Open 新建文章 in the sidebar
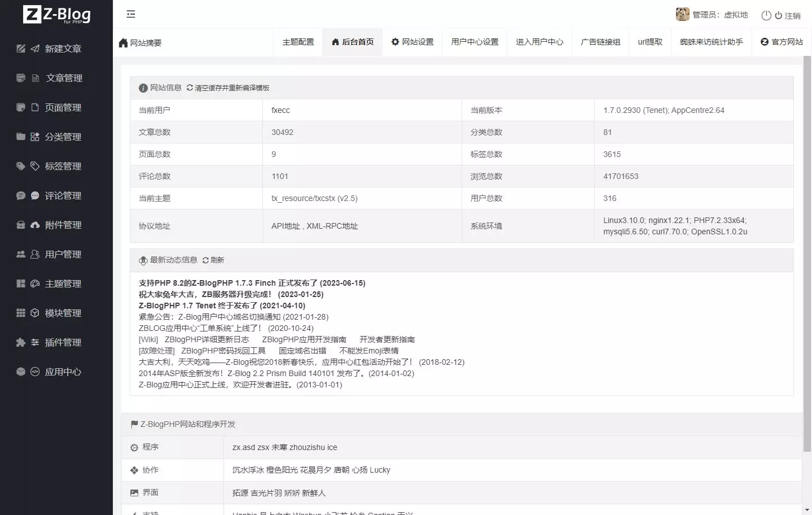Viewport: 812px width, 515px height. click(x=56, y=49)
